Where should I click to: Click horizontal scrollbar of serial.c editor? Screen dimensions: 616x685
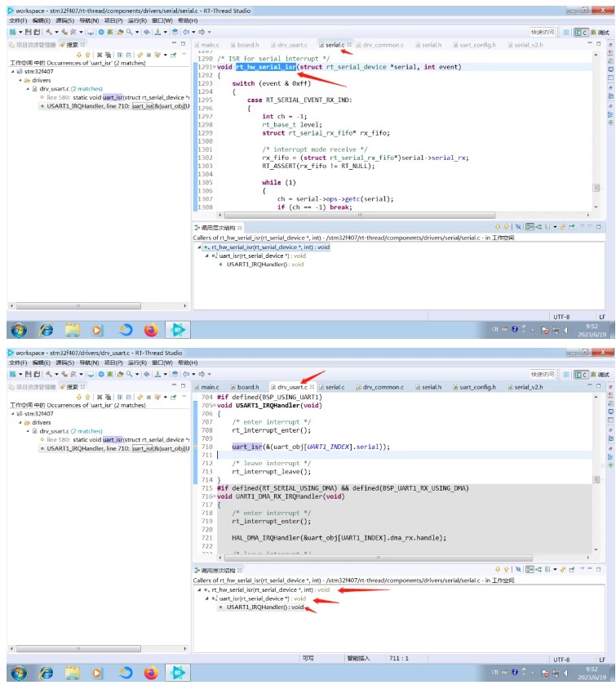coord(360,215)
